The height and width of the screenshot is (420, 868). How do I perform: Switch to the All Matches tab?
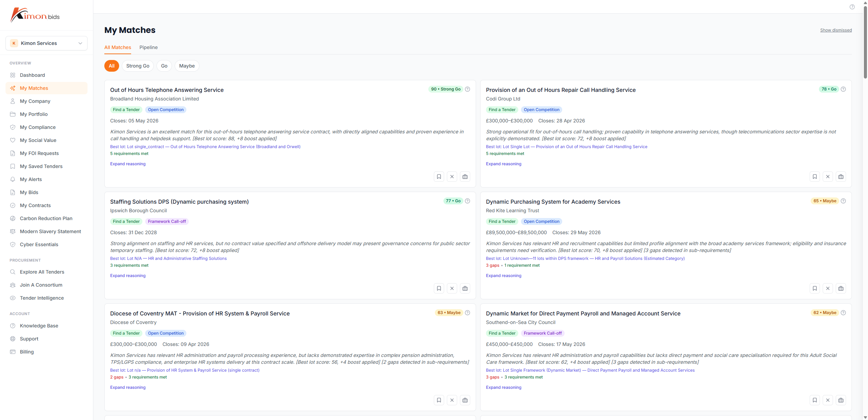tap(118, 47)
